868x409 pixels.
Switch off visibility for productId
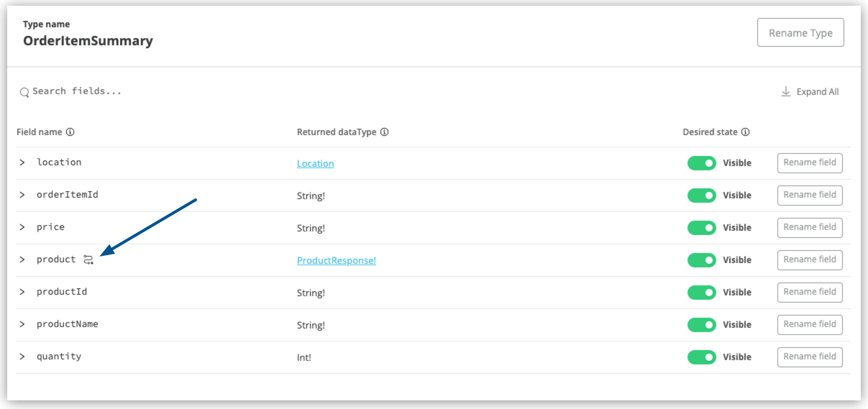coord(701,292)
